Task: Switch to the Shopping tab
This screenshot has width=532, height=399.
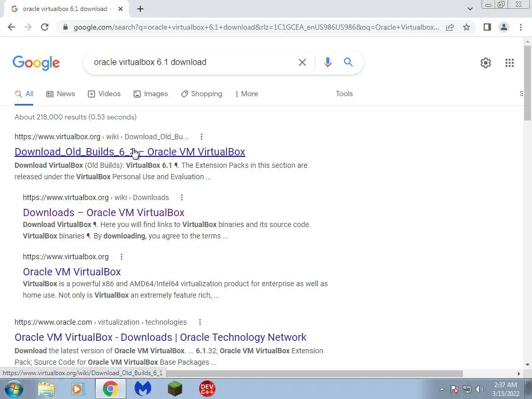Action: [x=202, y=94]
